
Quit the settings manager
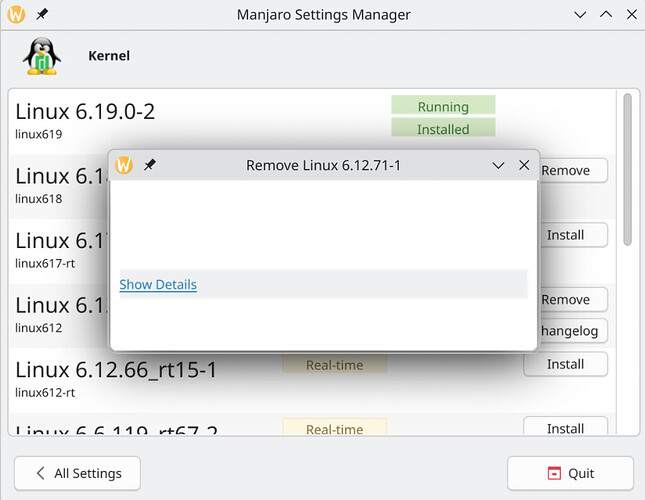tap(570, 473)
